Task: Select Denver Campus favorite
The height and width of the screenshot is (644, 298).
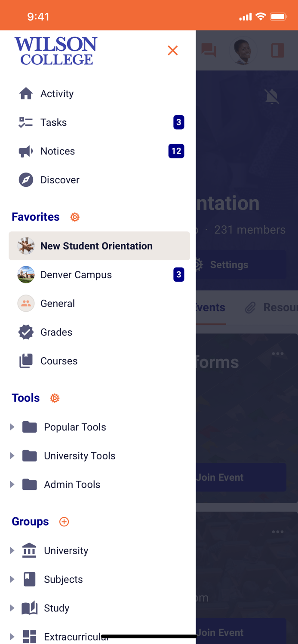Action: (76, 275)
